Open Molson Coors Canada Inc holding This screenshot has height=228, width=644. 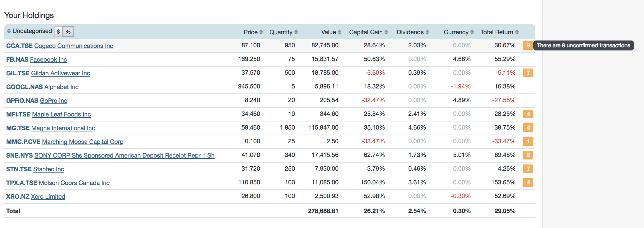74,183
